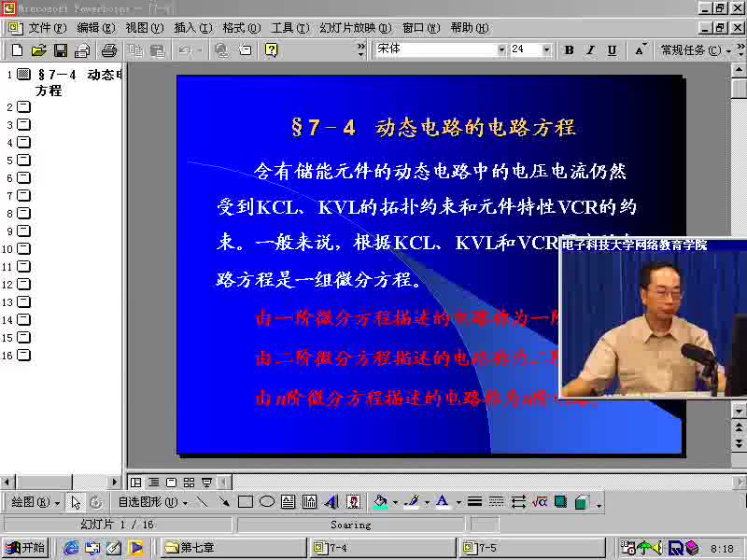Open the 幻灯片放映 menu
747x560 pixels.
(x=356, y=28)
